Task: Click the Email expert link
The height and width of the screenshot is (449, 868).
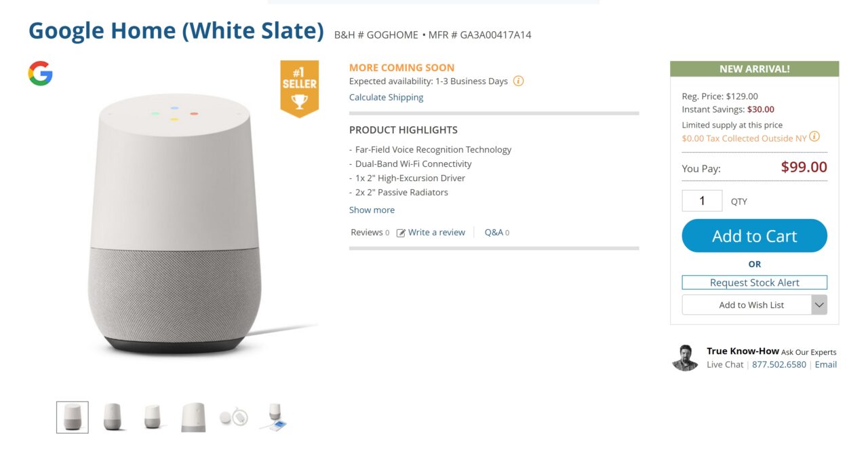Action: (825, 365)
